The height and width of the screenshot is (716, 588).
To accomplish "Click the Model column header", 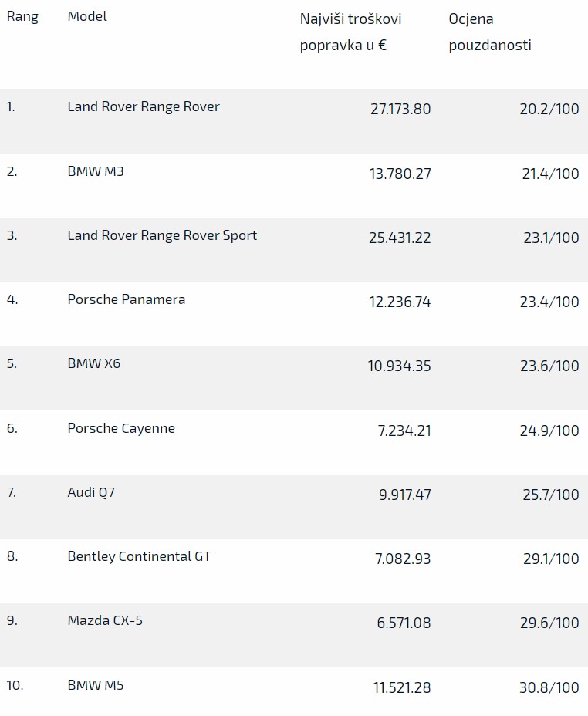I will (x=87, y=17).
